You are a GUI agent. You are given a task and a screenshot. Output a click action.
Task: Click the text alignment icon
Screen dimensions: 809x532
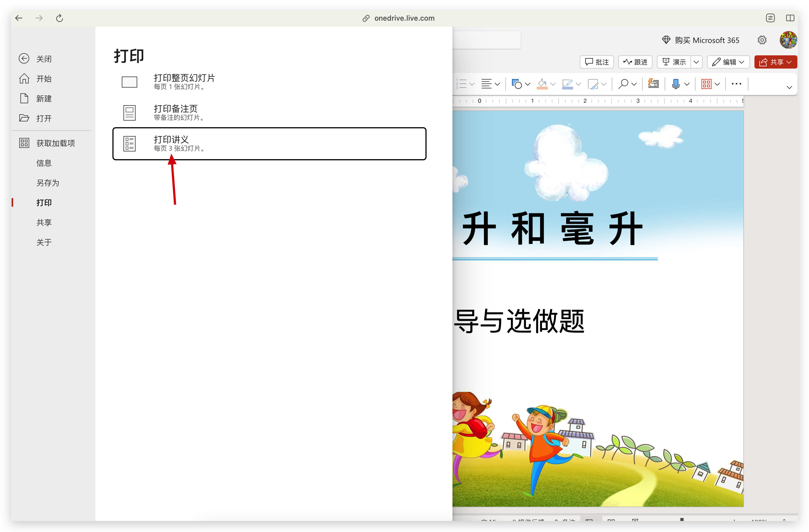[x=486, y=83]
